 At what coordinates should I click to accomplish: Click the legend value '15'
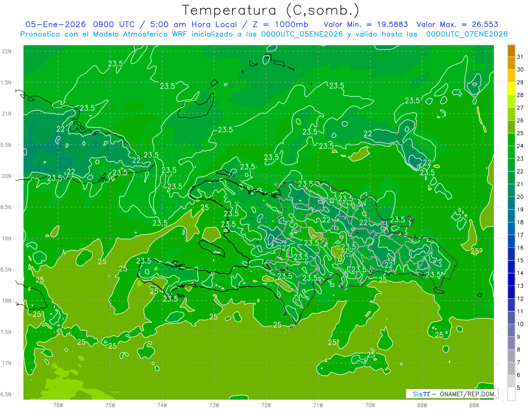(x=520, y=260)
